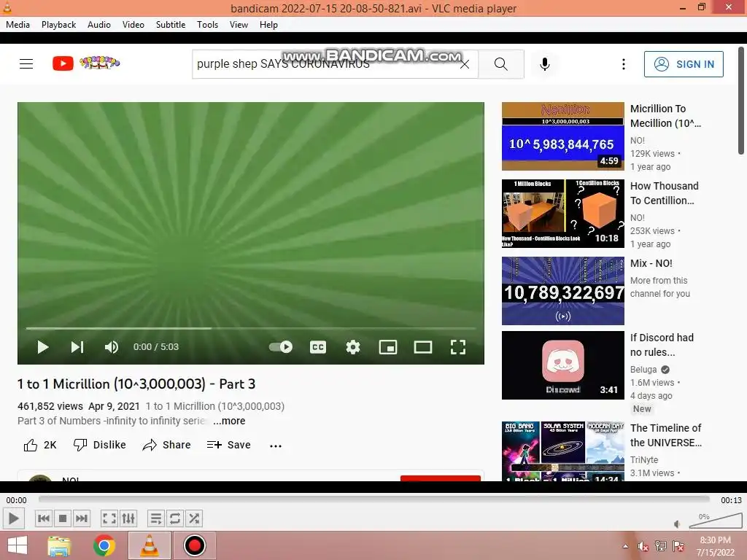Enter YouTube player full screen
Screen dimensions: 747x560
point(458,347)
